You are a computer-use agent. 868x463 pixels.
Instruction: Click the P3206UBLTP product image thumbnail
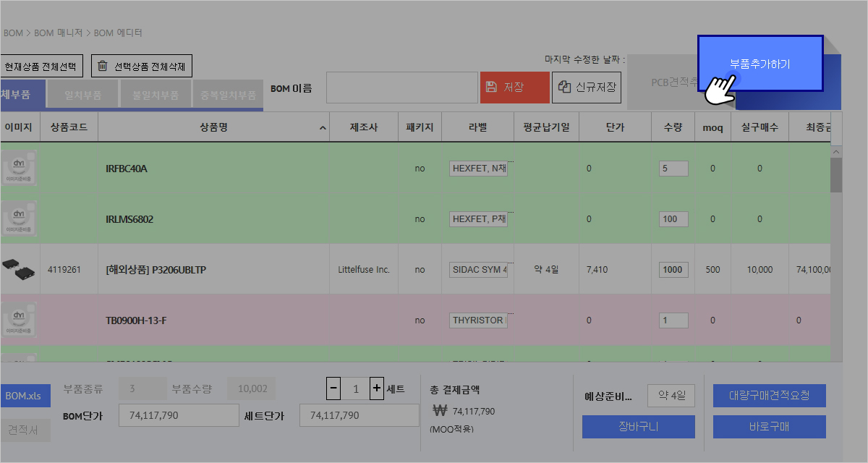20,269
